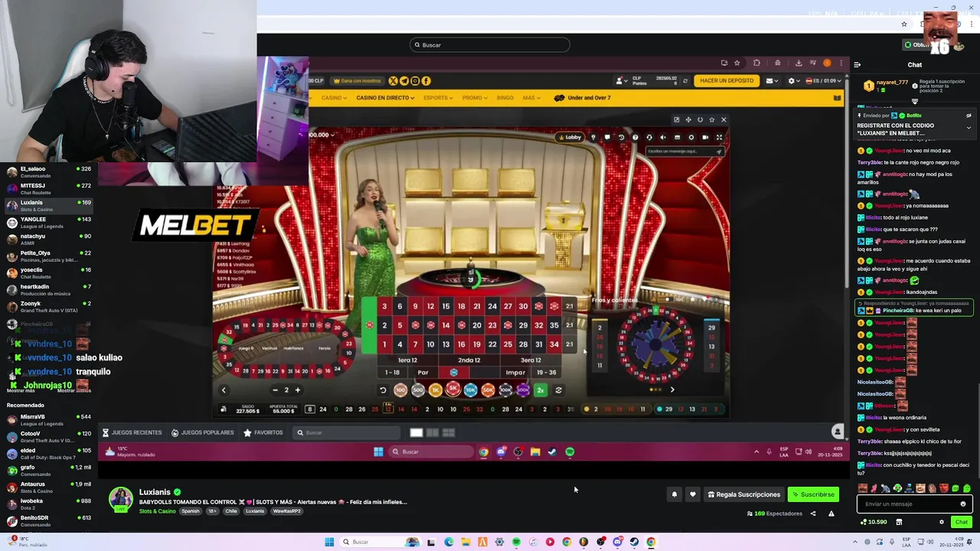The width and height of the screenshot is (980, 551).
Task: Expand the messages envelope dropdown
Action: [772, 80]
